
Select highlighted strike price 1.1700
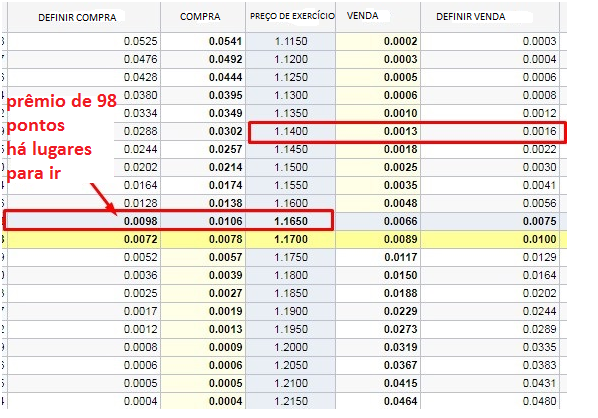pos(291,239)
